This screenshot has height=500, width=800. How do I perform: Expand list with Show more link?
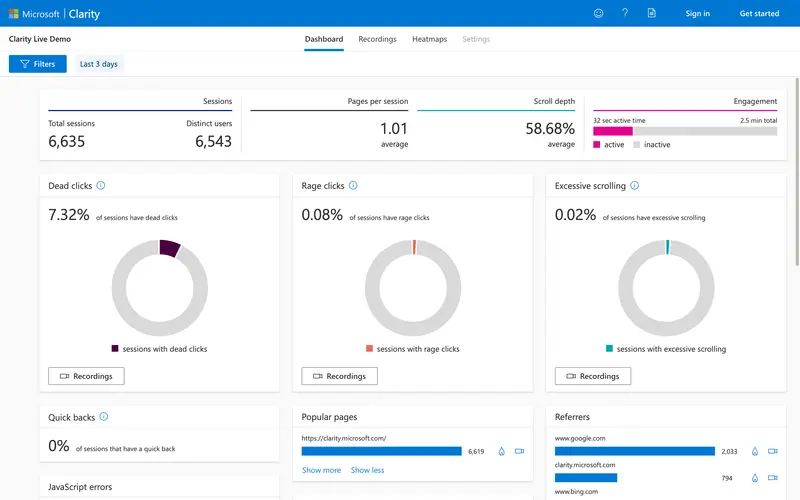point(321,470)
